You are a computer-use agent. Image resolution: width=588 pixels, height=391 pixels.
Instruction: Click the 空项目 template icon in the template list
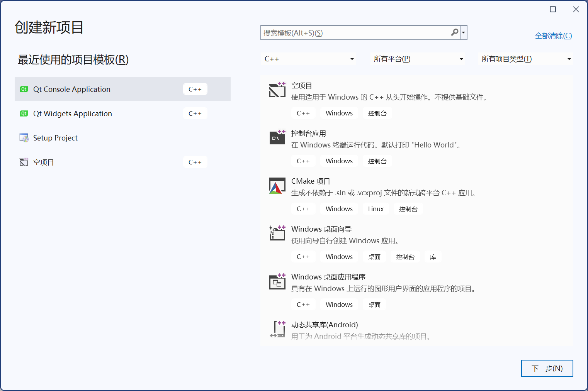tap(277, 90)
